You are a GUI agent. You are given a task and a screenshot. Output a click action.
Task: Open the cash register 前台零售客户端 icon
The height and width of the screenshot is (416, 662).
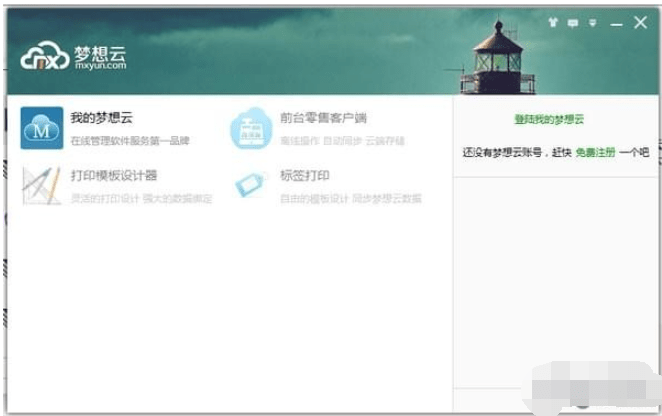tap(251, 128)
